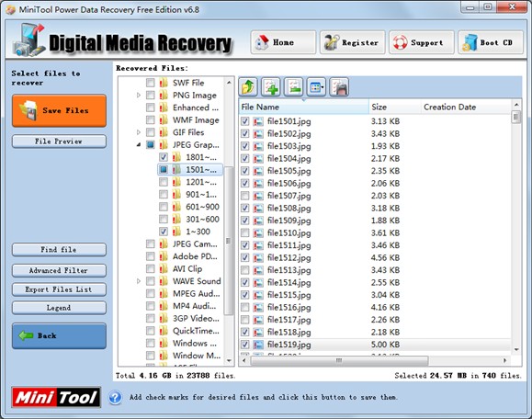Uncheck the 1801~ folder checkbox
The height and width of the screenshot is (419, 532).
[x=164, y=157]
